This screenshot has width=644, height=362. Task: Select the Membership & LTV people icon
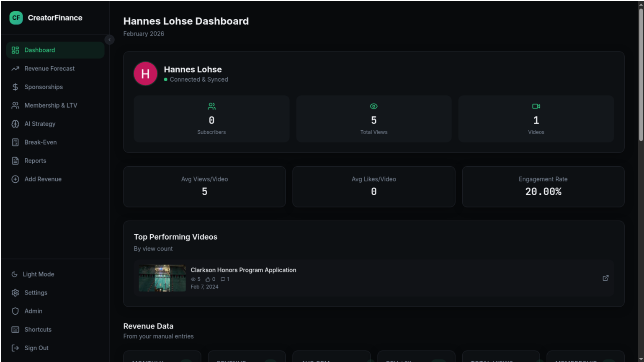(x=15, y=105)
